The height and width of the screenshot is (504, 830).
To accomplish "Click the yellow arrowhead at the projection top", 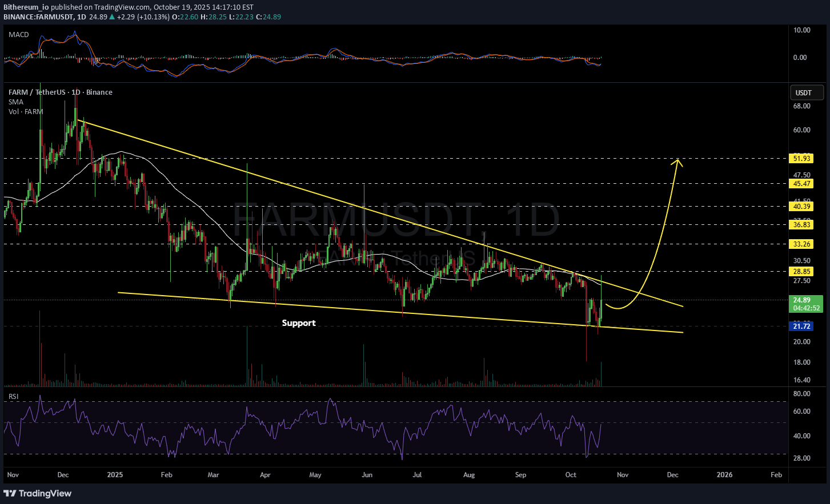I will (x=679, y=162).
